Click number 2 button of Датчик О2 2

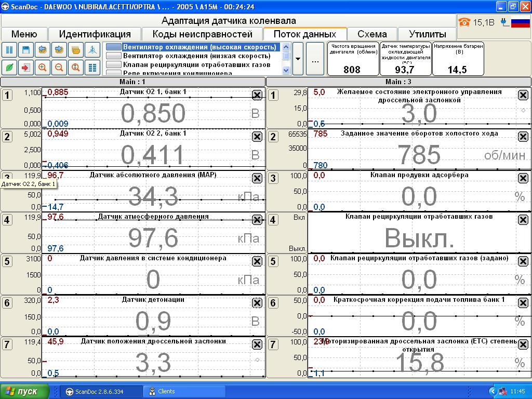tap(7, 137)
